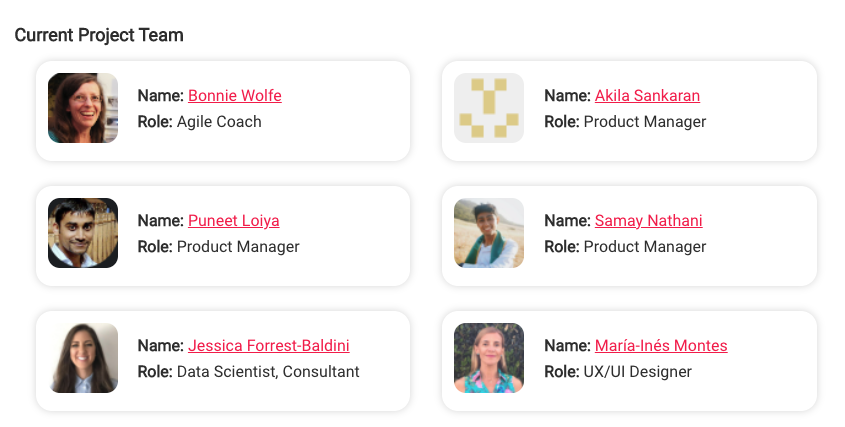Select the María-Inés Montes name link
Viewport: 845px width, 427px height.
[x=661, y=346]
